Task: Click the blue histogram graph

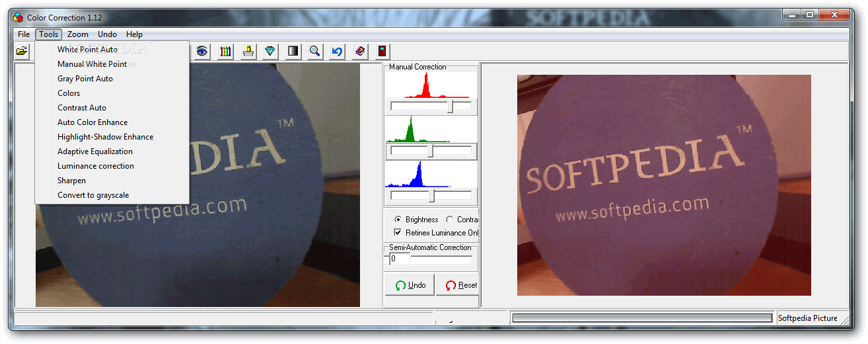Action: (x=431, y=174)
